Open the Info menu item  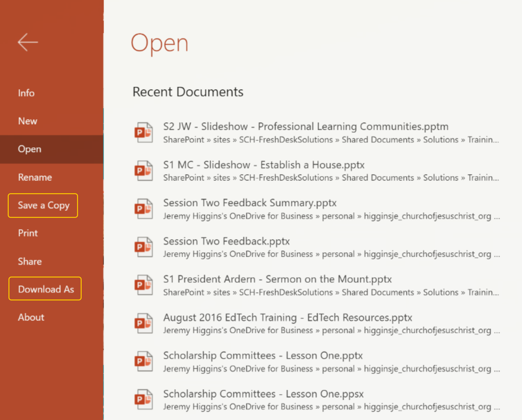[26, 93]
